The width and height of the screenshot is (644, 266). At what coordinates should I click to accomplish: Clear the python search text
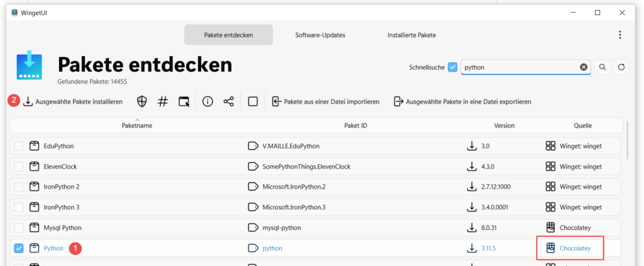[583, 67]
